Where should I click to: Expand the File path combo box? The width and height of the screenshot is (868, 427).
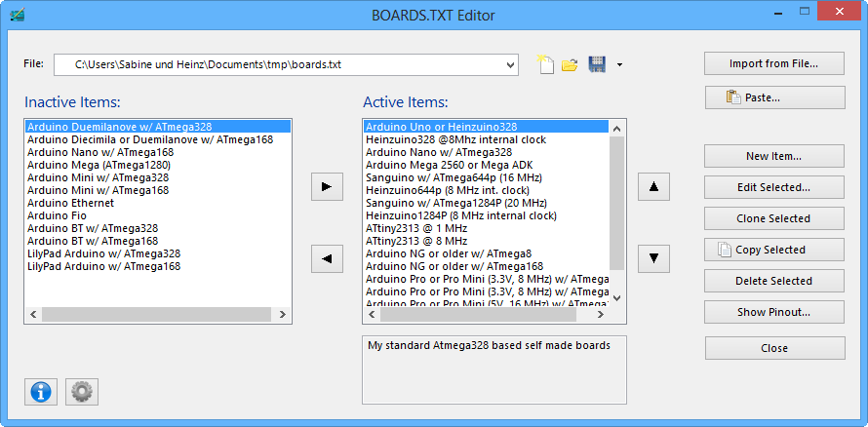pyautogui.click(x=510, y=64)
